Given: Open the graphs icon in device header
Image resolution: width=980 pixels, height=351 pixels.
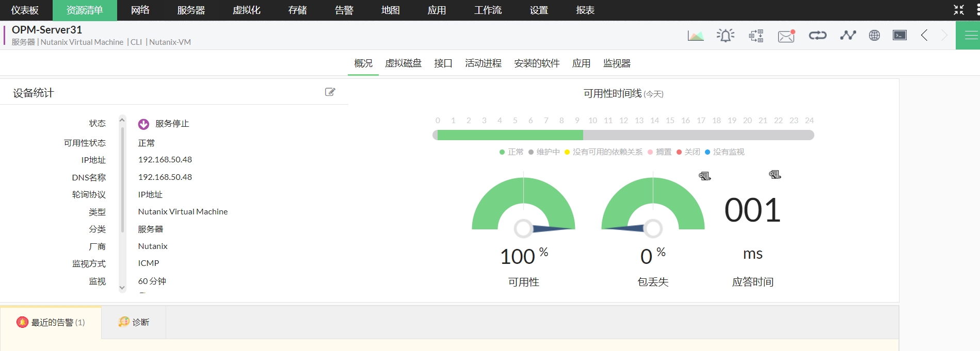Looking at the screenshot, I should (695, 36).
